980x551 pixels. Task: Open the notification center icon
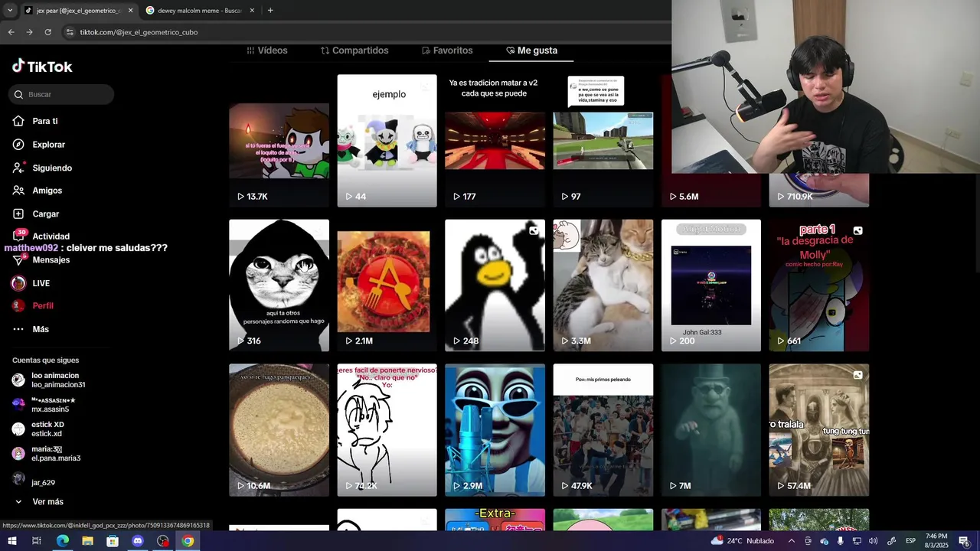point(964,541)
